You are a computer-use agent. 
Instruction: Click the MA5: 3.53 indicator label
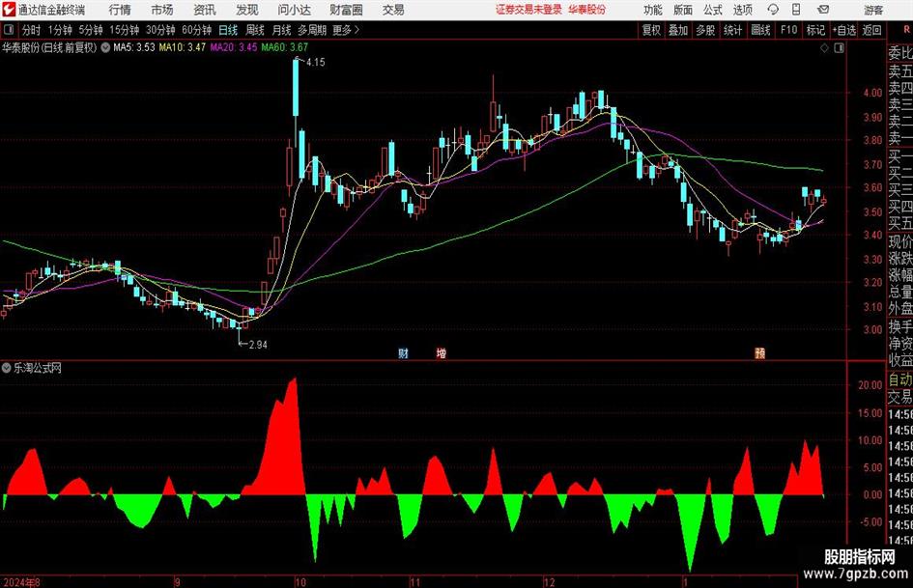pos(134,47)
